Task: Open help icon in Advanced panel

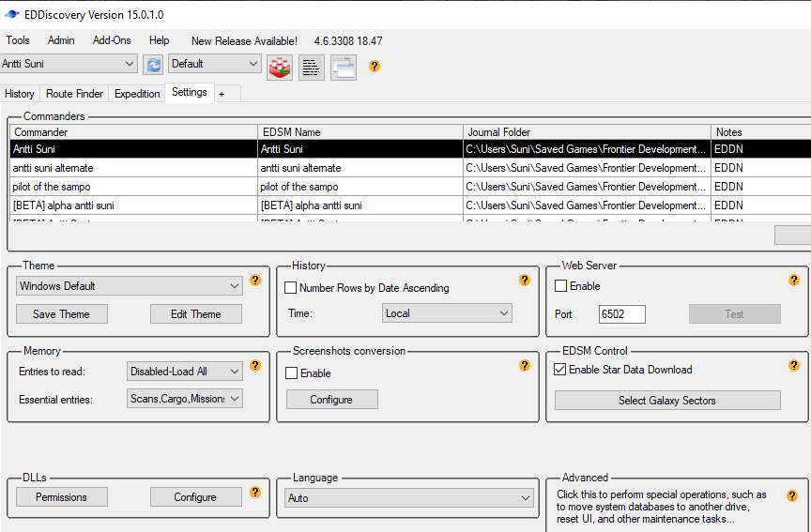Action: pyautogui.click(x=792, y=496)
